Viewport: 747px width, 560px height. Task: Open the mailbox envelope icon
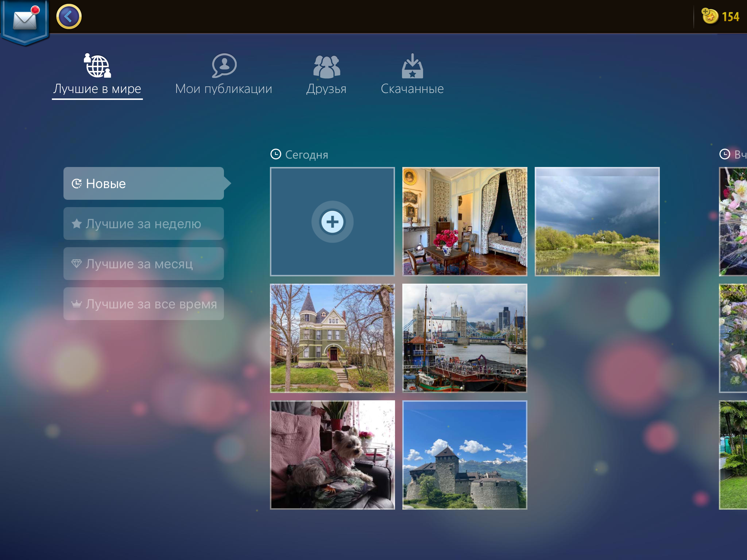click(25, 20)
